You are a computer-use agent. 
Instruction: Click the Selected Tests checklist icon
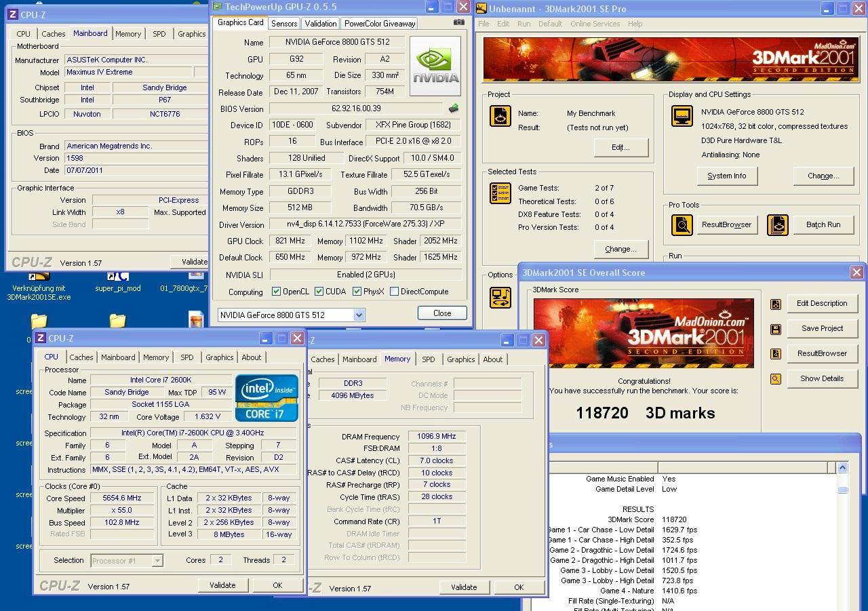(x=500, y=193)
